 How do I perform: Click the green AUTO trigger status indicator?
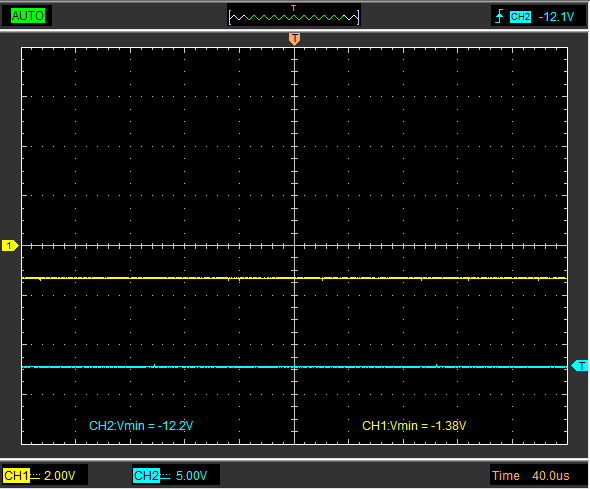coord(28,16)
